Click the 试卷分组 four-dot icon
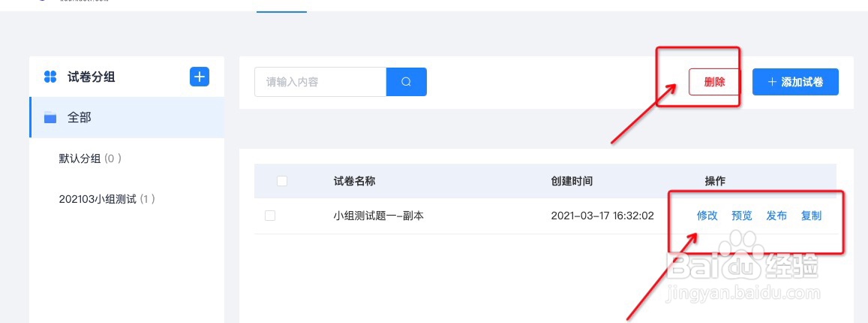Screen dimensions: 868x323 coord(50,77)
